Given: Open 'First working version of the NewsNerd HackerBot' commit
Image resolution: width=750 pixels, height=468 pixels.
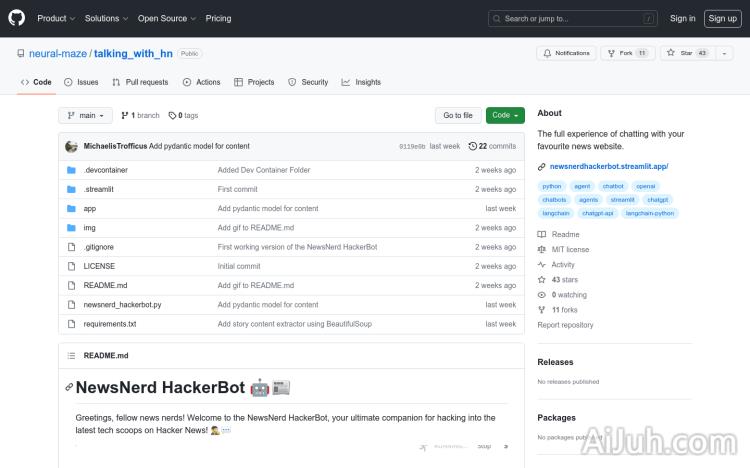Looking at the screenshot, I should pyautogui.click(x=297, y=247).
